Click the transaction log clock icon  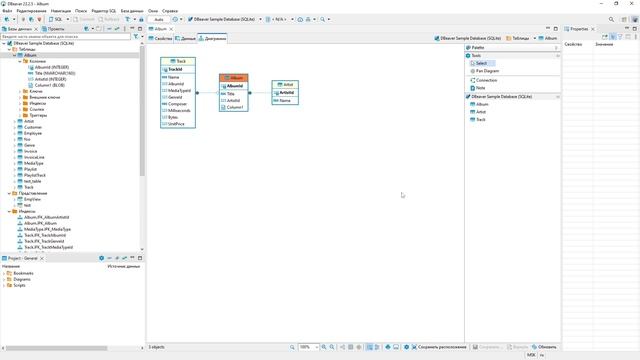(175, 19)
